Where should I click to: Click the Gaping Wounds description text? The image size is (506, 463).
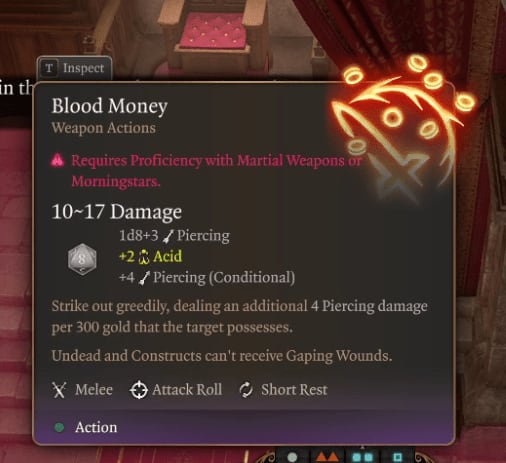(x=222, y=356)
